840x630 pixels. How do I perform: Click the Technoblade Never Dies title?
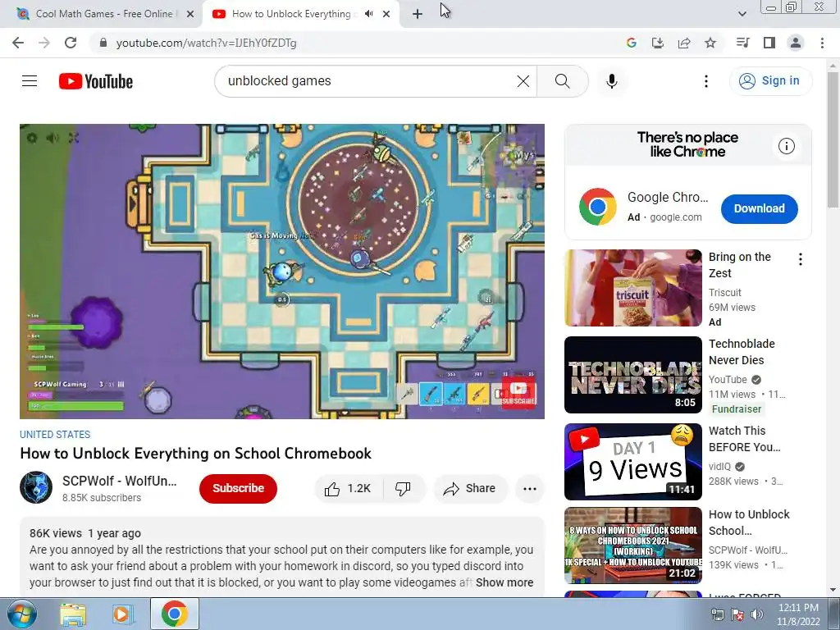click(742, 352)
